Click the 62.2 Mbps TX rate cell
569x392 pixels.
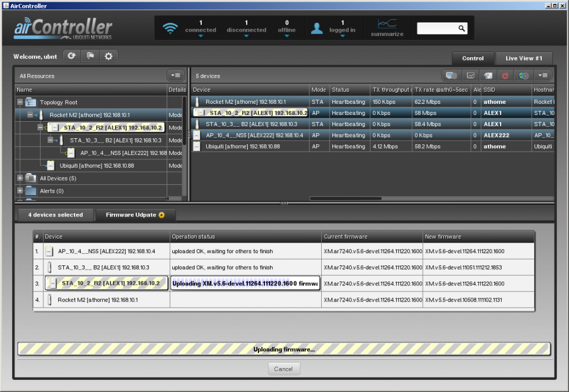click(441, 102)
